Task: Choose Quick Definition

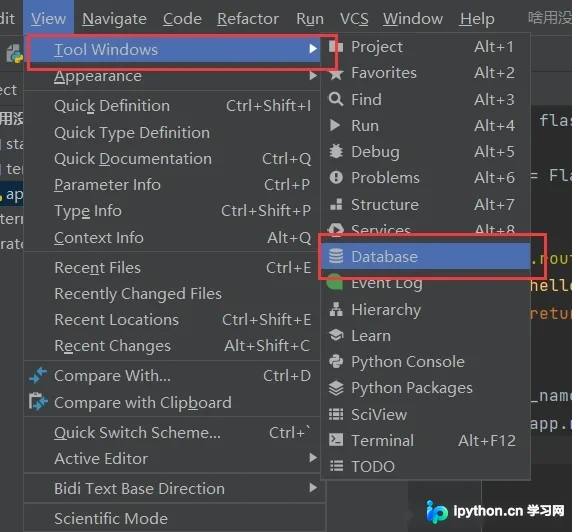Action: click(x=172, y=106)
